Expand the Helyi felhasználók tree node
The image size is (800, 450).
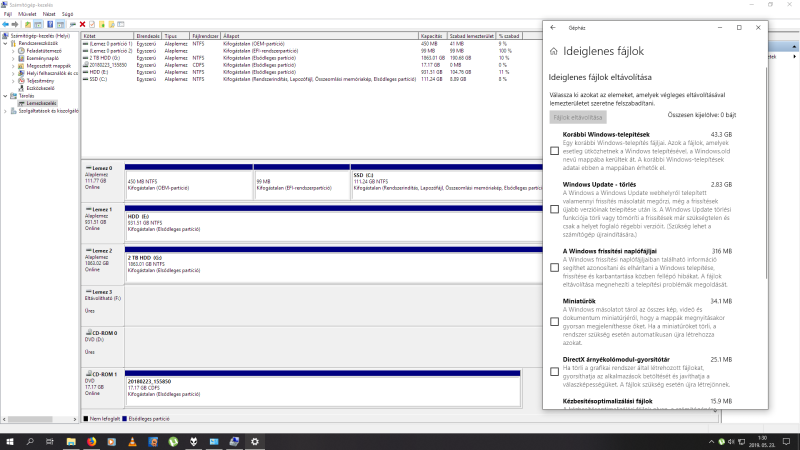(x=13, y=73)
